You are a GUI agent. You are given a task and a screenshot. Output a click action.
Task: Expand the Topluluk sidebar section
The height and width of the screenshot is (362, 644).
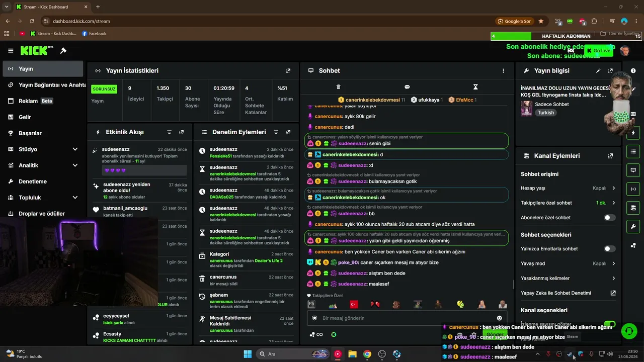[75, 198]
